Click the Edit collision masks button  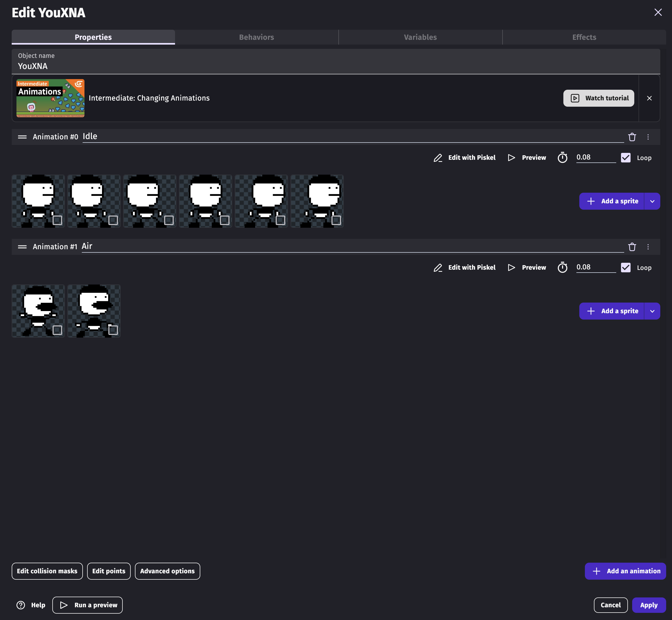point(47,571)
